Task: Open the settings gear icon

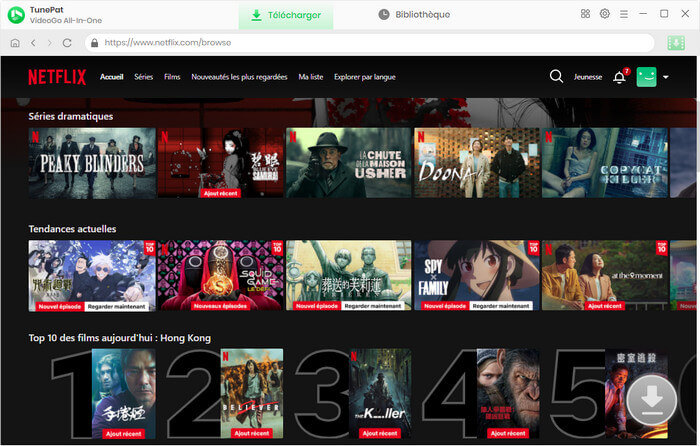Action: coord(604,14)
